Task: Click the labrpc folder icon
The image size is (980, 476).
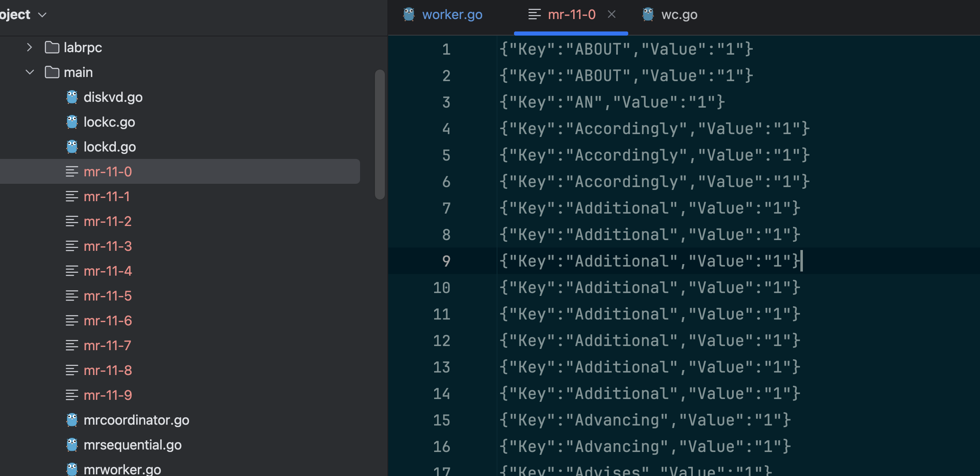Action: pyautogui.click(x=52, y=47)
